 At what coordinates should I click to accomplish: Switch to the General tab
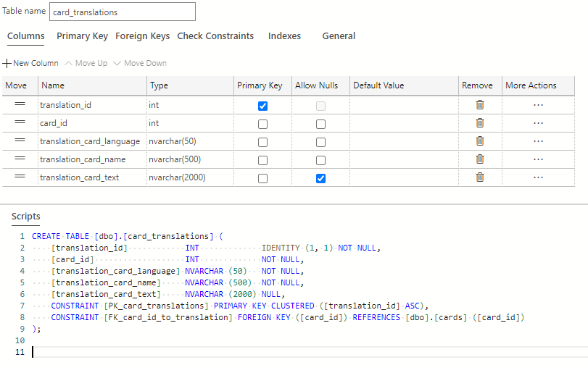point(339,36)
